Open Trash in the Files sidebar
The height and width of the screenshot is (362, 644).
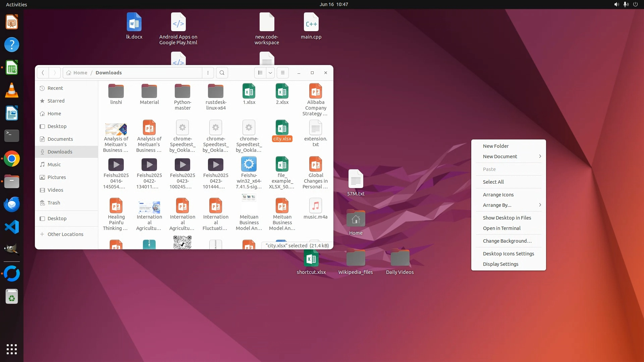tap(54, 203)
